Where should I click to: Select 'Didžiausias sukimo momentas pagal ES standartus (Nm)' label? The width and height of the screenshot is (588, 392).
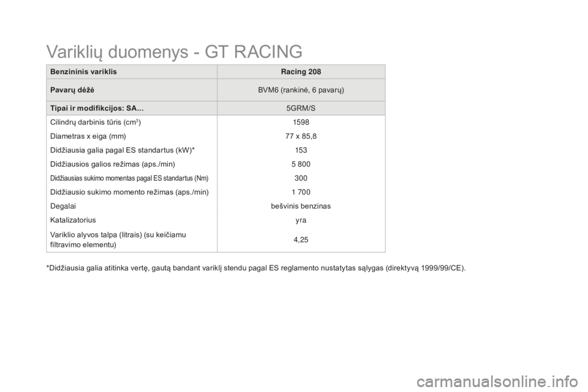(x=129, y=178)
